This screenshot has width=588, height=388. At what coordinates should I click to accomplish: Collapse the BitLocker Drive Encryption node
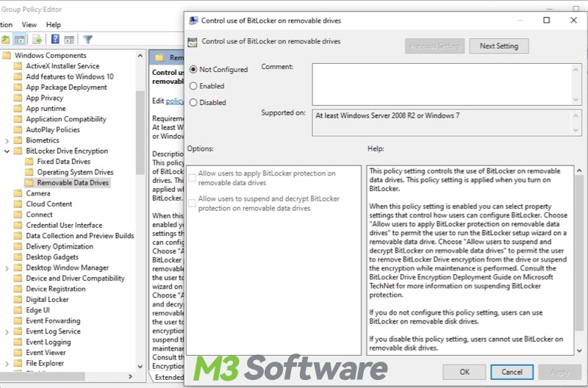coord(7,151)
